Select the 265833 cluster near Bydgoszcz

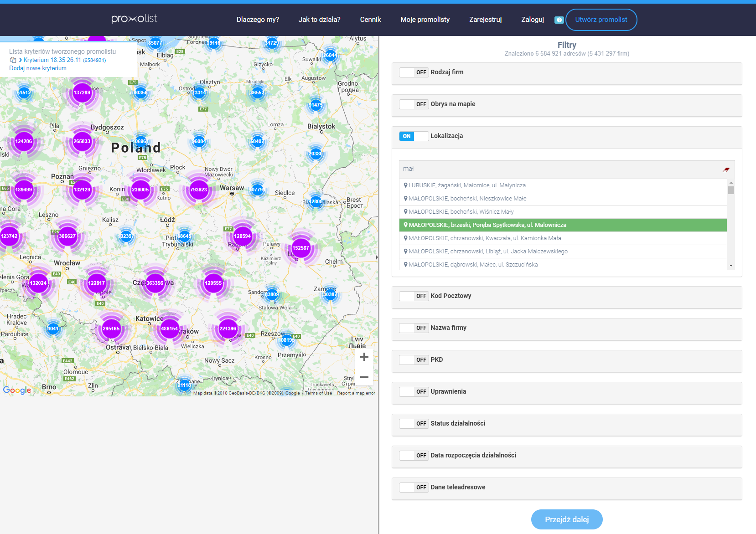point(82,141)
